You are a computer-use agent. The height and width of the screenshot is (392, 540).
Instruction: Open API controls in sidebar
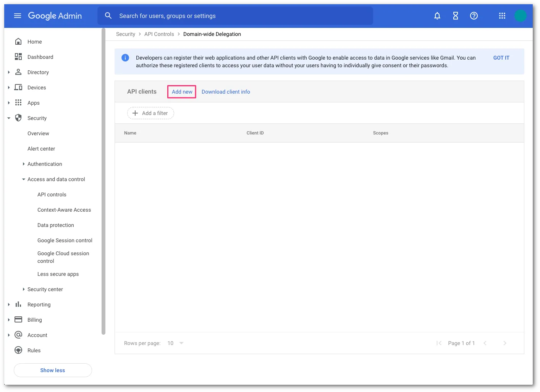click(52, 194)
